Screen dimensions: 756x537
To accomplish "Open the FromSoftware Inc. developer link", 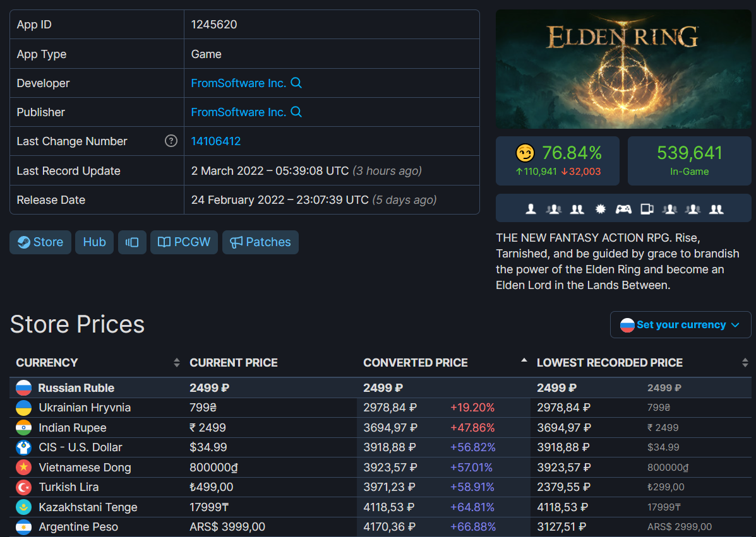I will coord(239,83).
